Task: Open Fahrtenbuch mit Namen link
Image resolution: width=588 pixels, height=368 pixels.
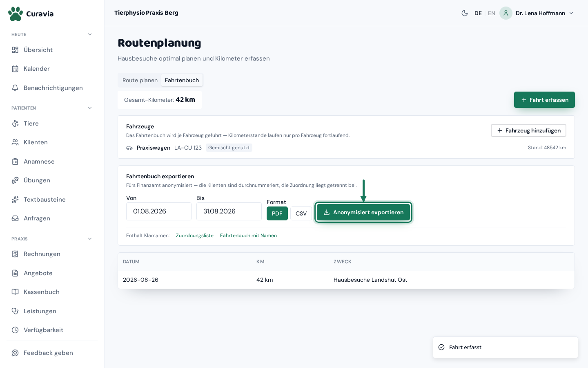Action: pyautogui.click(x=248, y=236)
